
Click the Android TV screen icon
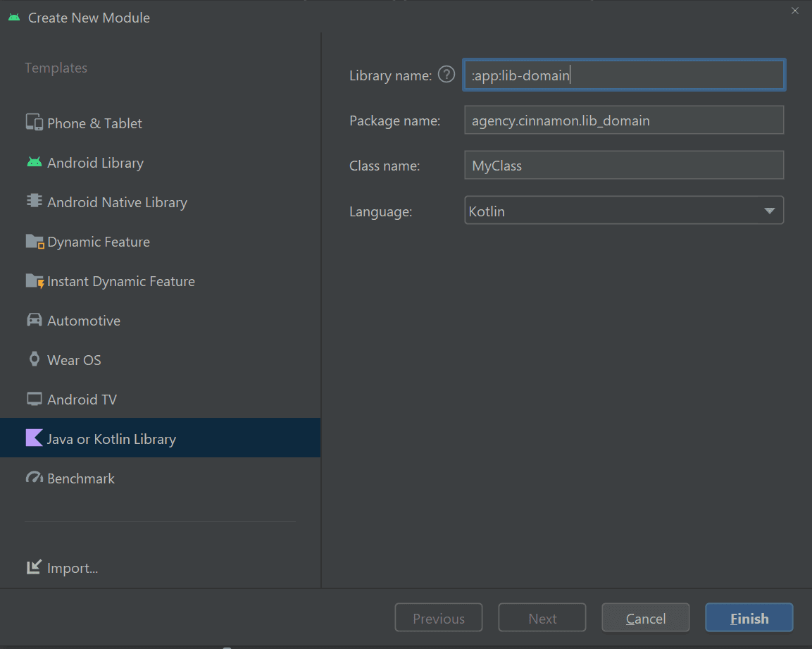click(x=35, y=400)
